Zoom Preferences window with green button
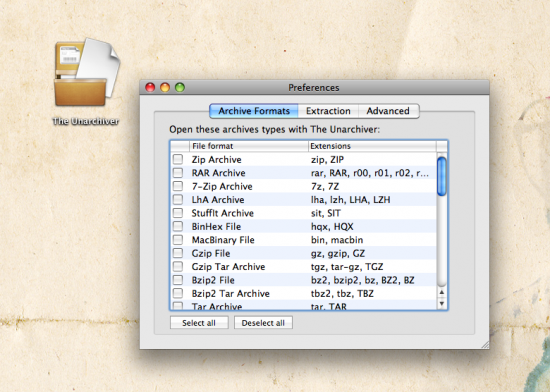The image size is (550, 392). click(180, 87)
